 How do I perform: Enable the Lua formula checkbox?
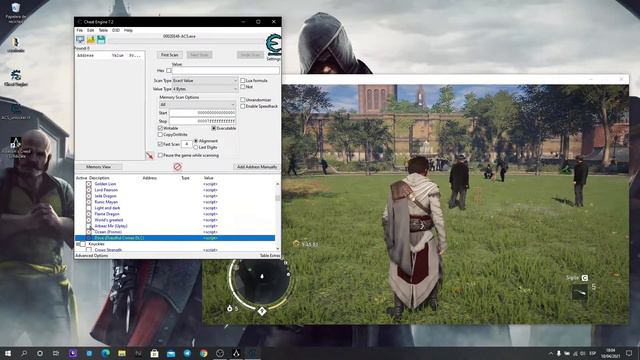coord(242,80)
